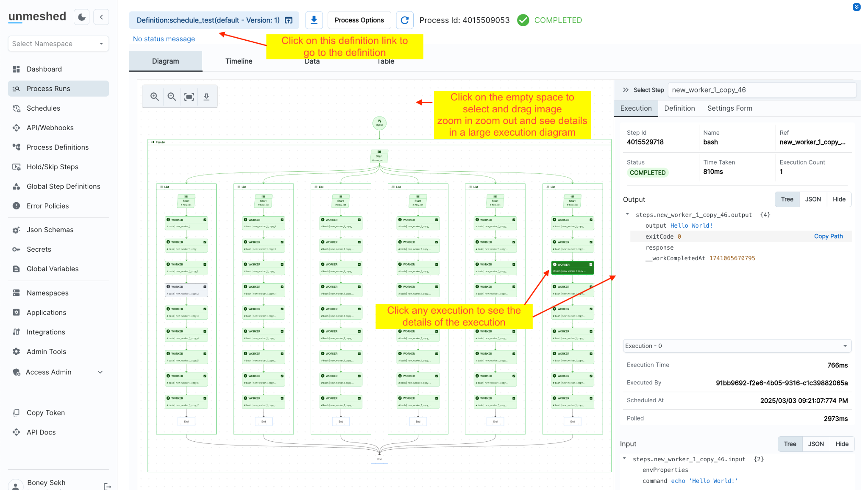Click the Hide output panel button

[839, 199]
